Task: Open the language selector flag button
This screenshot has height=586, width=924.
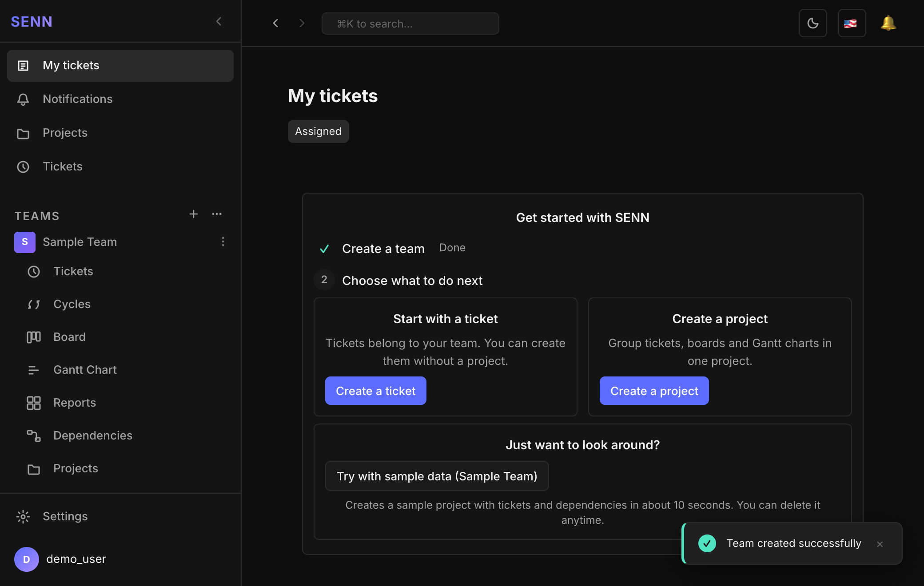Action: point(852,23)
